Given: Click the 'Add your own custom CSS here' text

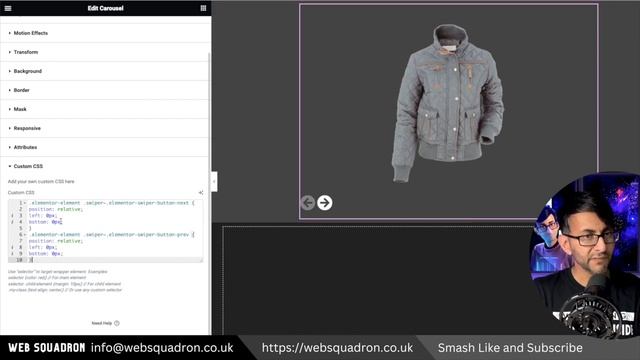Looking at the screenshot, I should 41,182.
